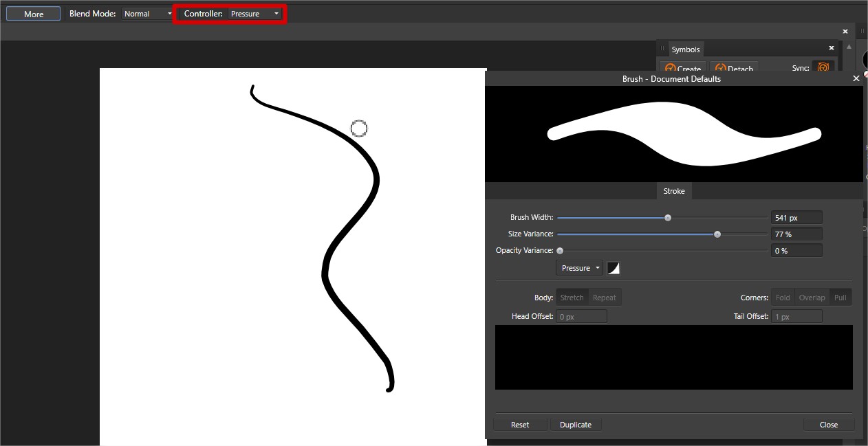Click the Brush Width value field
The width and height of the screenshot is (868, 446).
(x=796, y=218)
